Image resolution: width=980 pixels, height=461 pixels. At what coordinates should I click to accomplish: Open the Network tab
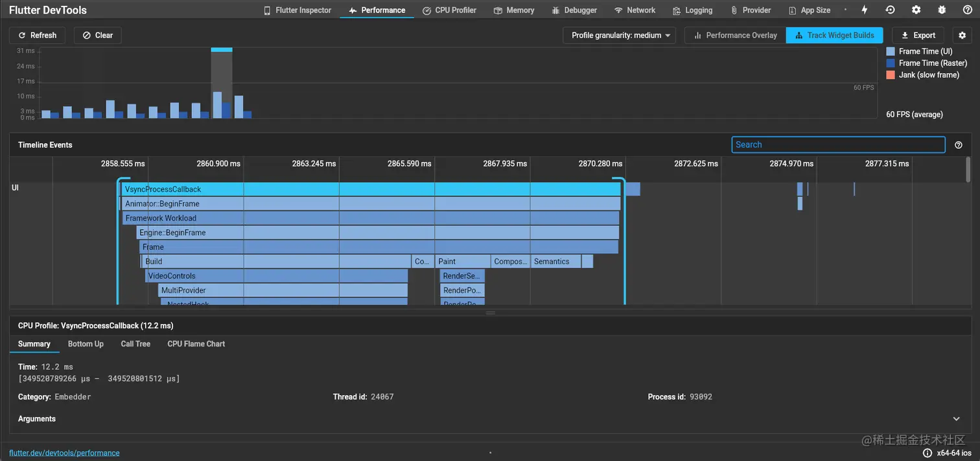(635, 10)
